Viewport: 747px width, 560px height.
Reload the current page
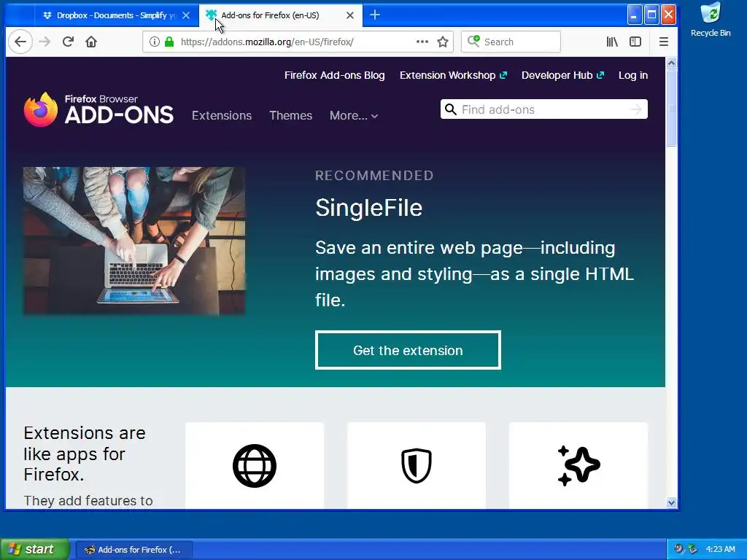(68, 42)
